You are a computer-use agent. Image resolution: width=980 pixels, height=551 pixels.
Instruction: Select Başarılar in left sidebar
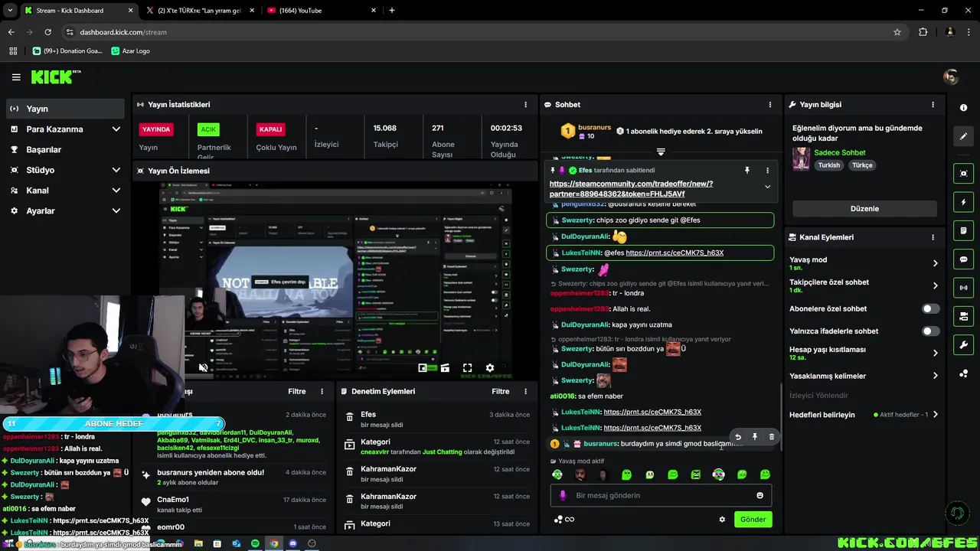pos(65,150)
